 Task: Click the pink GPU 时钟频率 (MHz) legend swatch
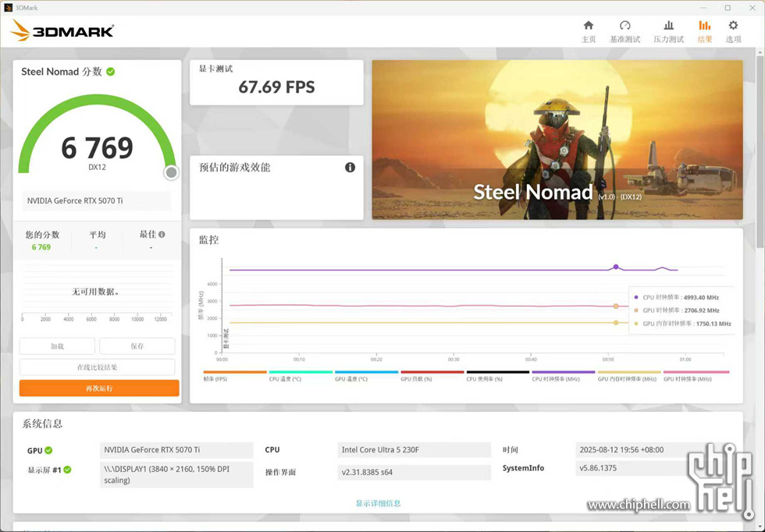[696, 372]
